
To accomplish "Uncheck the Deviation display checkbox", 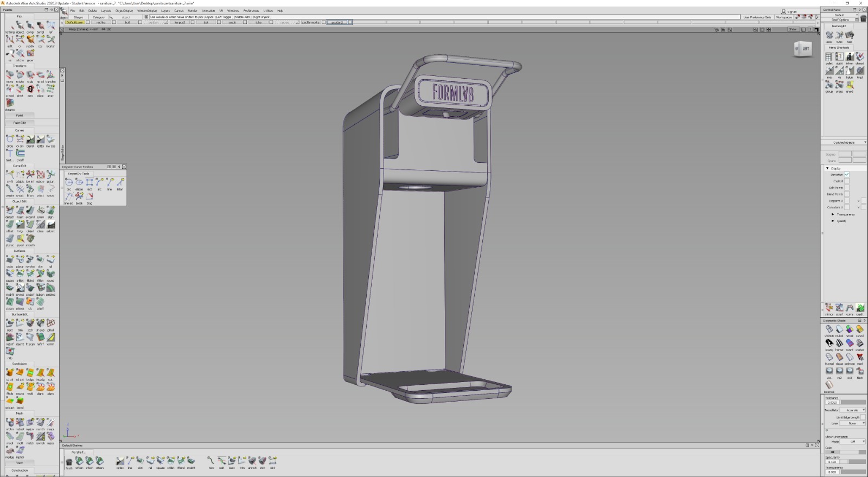I will (x=846, y=174).
